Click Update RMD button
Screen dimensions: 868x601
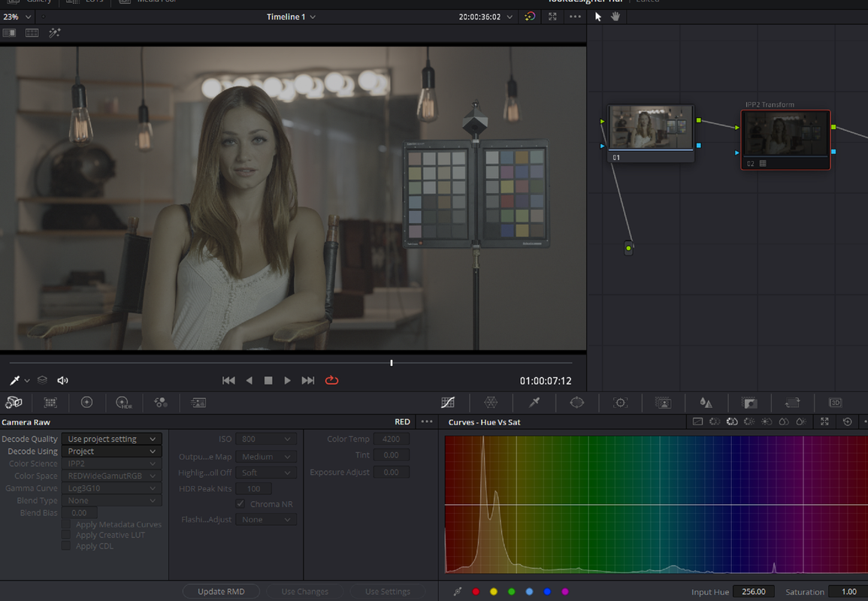pos(221,591)
